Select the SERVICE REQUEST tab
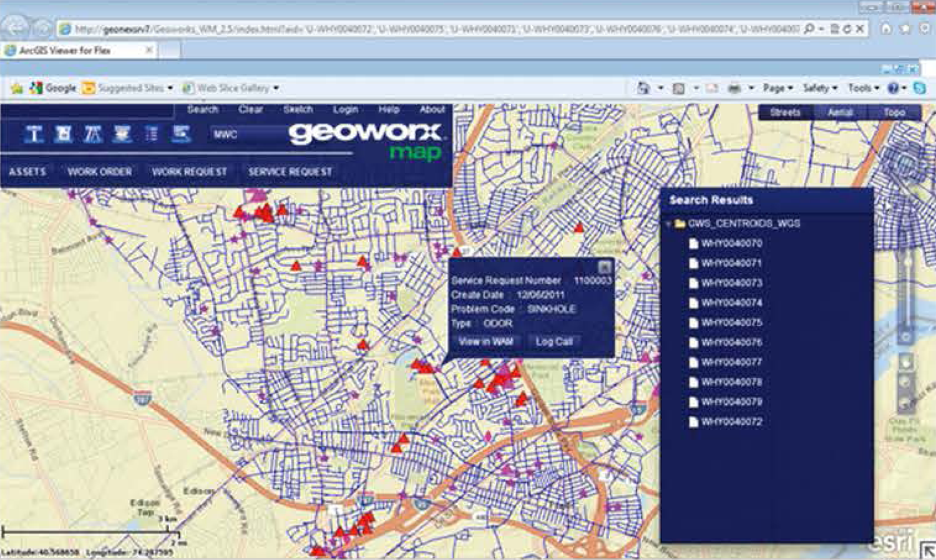This screenshot has width=936, height=560. click(x=290, y=171)
